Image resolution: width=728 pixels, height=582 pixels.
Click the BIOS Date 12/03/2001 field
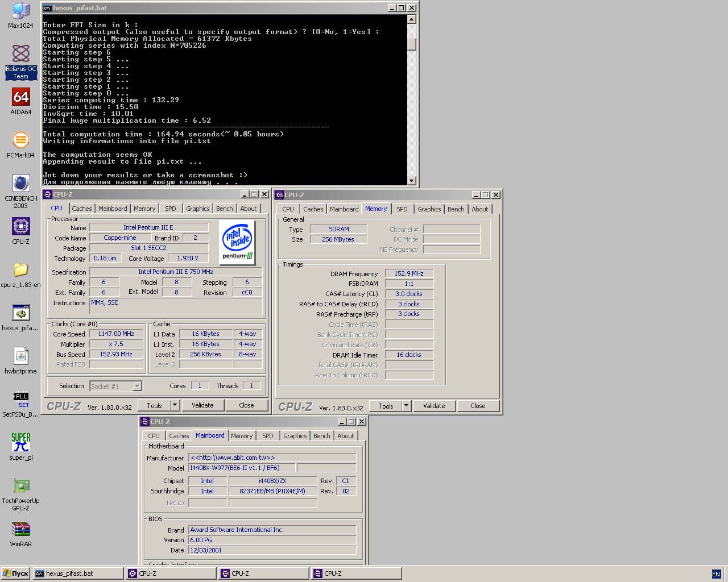click(272, 550)
